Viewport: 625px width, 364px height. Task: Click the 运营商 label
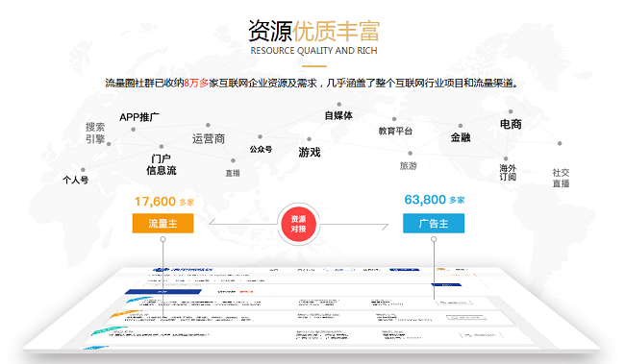[209, 139]
